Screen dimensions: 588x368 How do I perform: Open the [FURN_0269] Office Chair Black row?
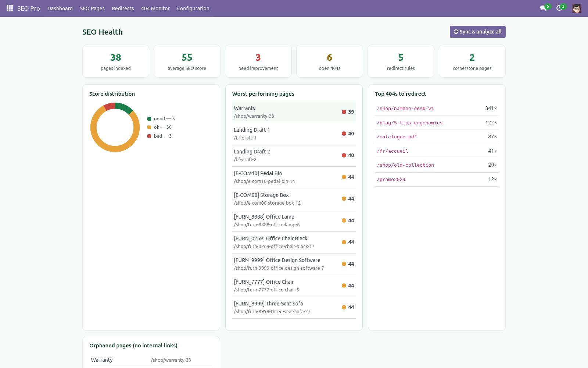[x=294, y=243]
